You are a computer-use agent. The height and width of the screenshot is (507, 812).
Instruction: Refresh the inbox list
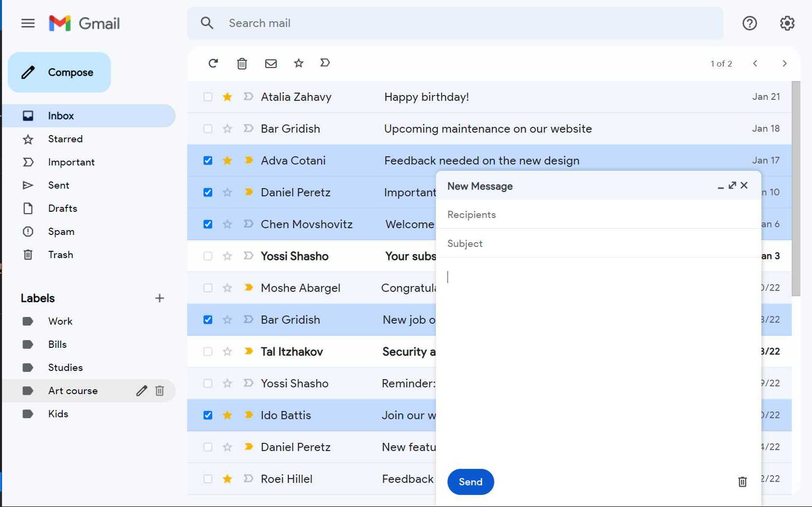click(x=213, y=63)
